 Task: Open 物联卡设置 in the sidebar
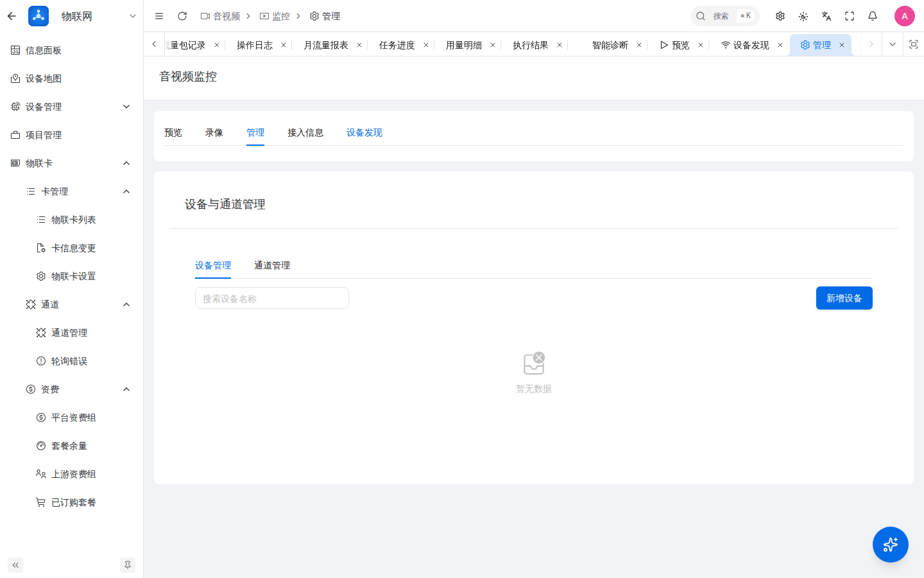pyautogui.click(x=71, y=276)
